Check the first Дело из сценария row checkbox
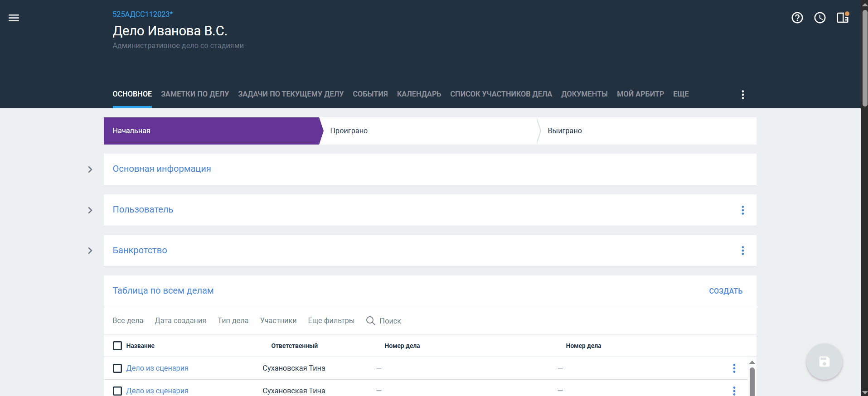 pyautogui.click(x=117, y=368)
